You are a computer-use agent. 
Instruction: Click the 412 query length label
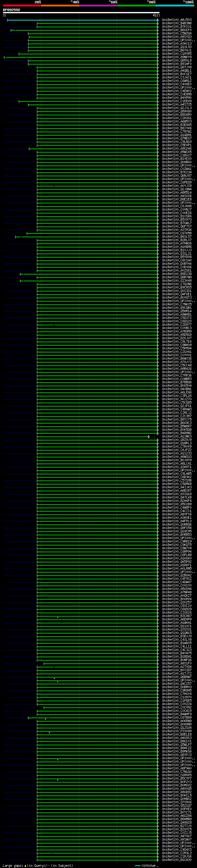155,15
